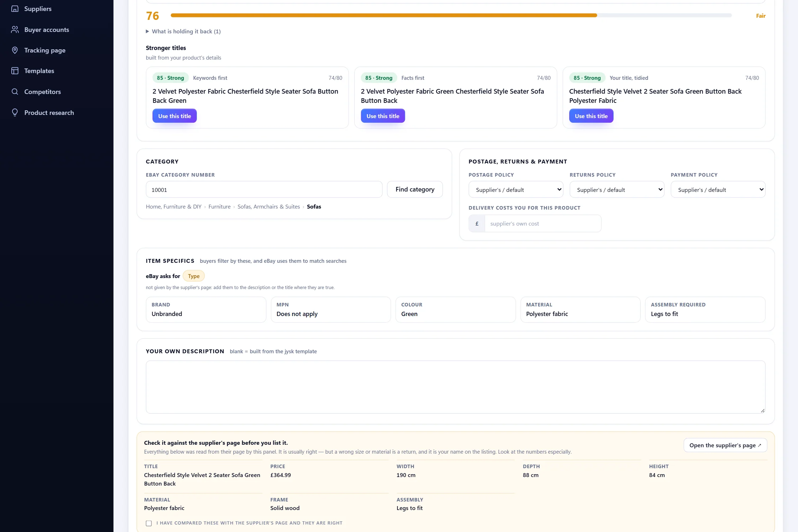This screenshot has width=798, height=532.
Task: Select the Assembly required 'Legs to fit' field
Action: (x=705, y=310)
